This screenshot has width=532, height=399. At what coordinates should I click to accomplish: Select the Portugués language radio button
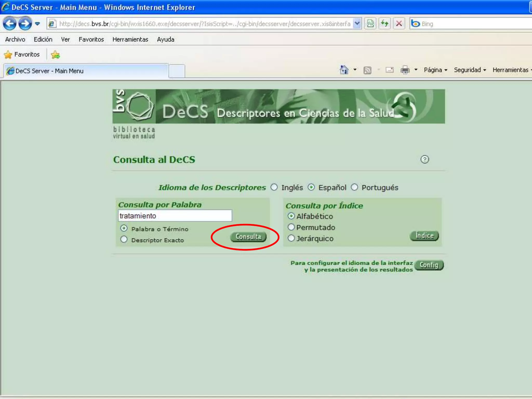click(x=355, y=187)
